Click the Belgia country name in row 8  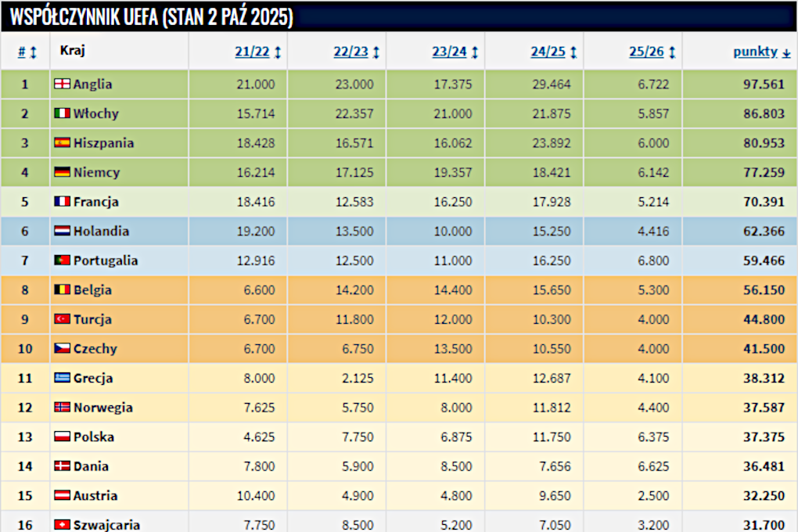[92, 290]
